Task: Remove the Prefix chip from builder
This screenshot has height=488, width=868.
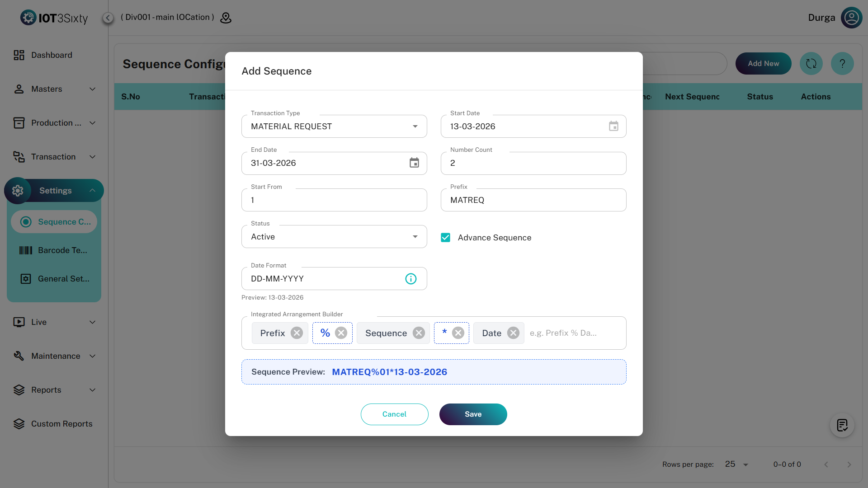Action: (297, 333)
